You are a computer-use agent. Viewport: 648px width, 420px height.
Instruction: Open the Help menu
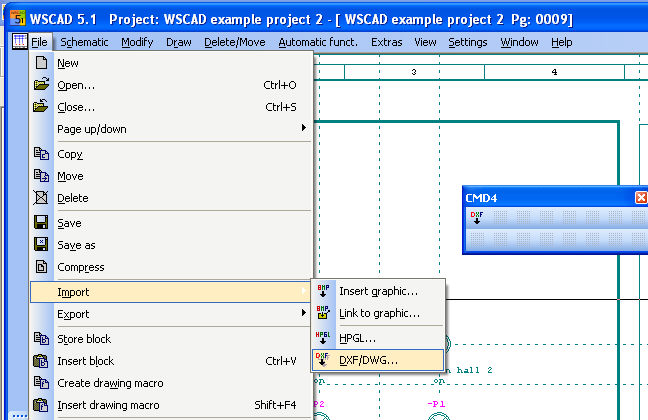coord(562,42)
